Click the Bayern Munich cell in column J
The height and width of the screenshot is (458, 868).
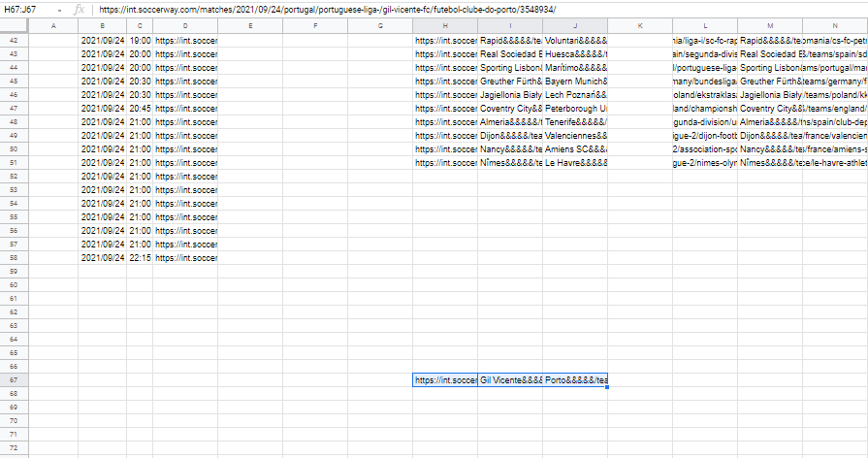pyautogui.click(x=575, y=82)
